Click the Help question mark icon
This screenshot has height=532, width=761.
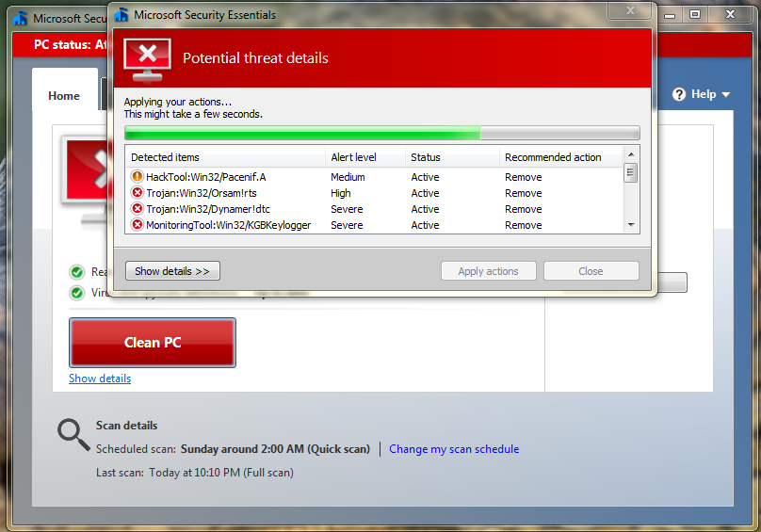pyautogui.click(x=679, y=94)
